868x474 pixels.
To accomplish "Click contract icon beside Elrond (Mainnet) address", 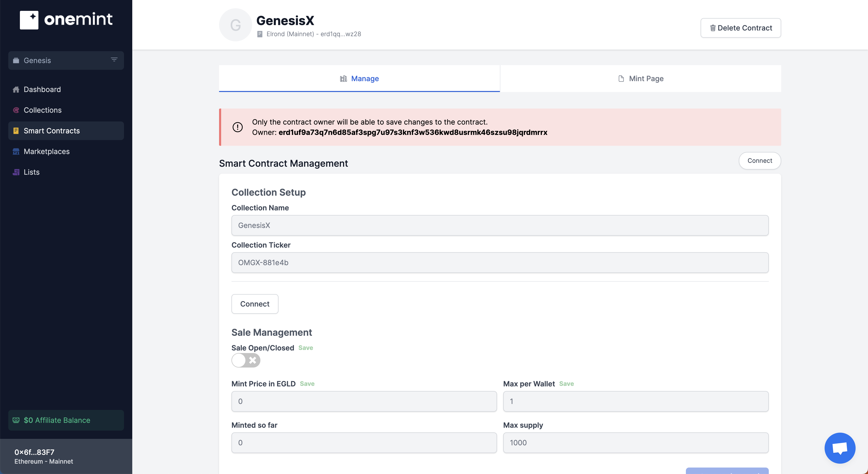I will tap(260, 34).
